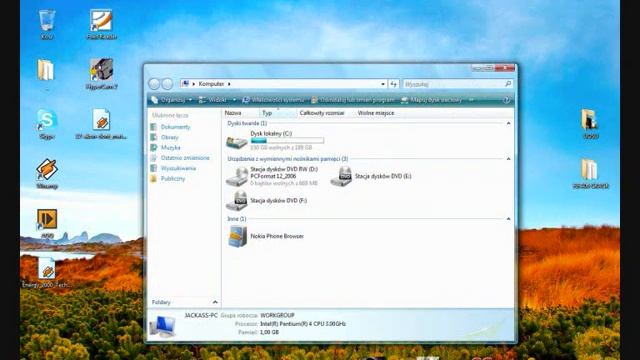Click the help question-mark icon in toolbar
Viewport: 640px width, 360px height.
(x=506, y=100)
